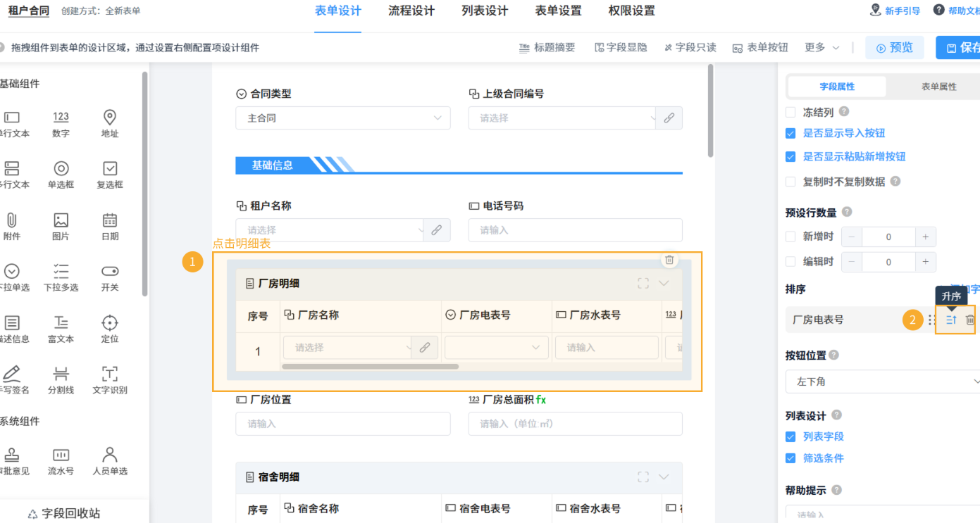The width and height of the screenshot is (980, 523).
Task: Open the 按钮位置 dropdown
Action: click(x=883, y=382)
